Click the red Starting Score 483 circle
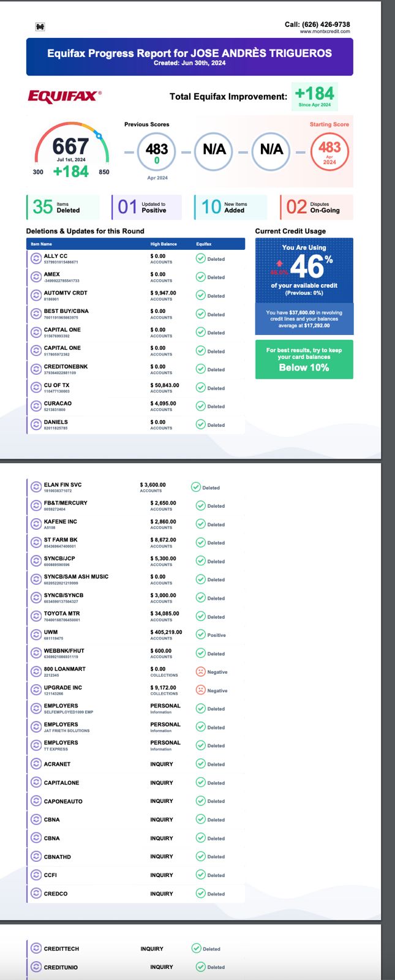Screen dimensions: 395x980 (329, 152)
